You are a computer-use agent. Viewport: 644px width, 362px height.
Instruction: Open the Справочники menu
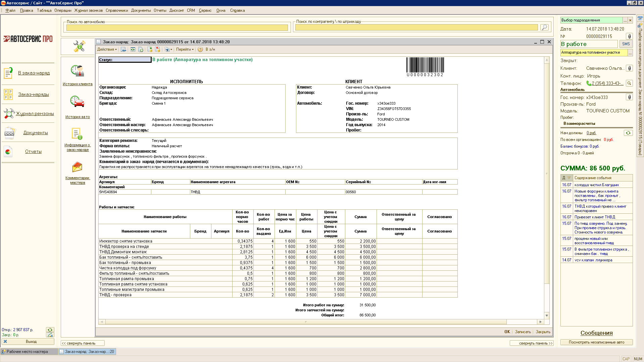point(116,10)
